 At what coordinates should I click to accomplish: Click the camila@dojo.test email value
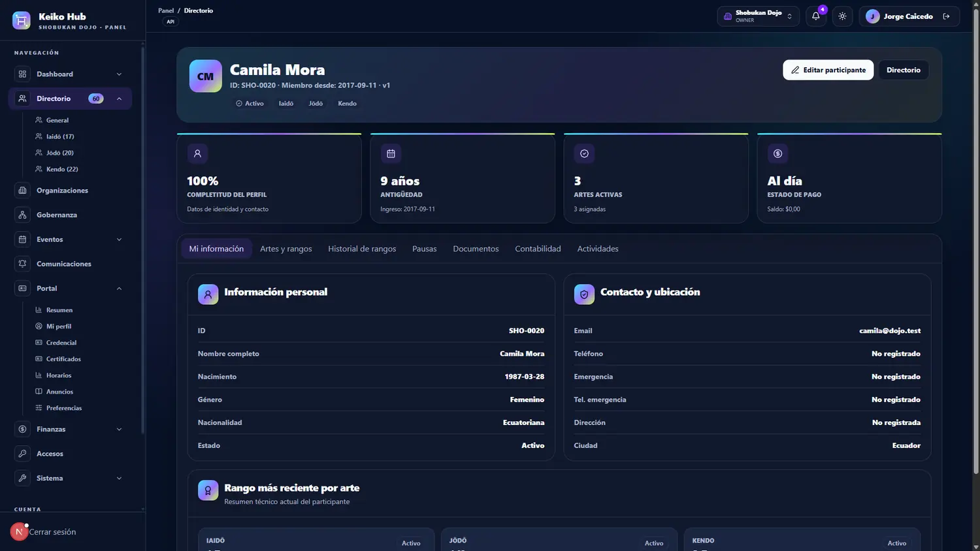click(890, 331)
